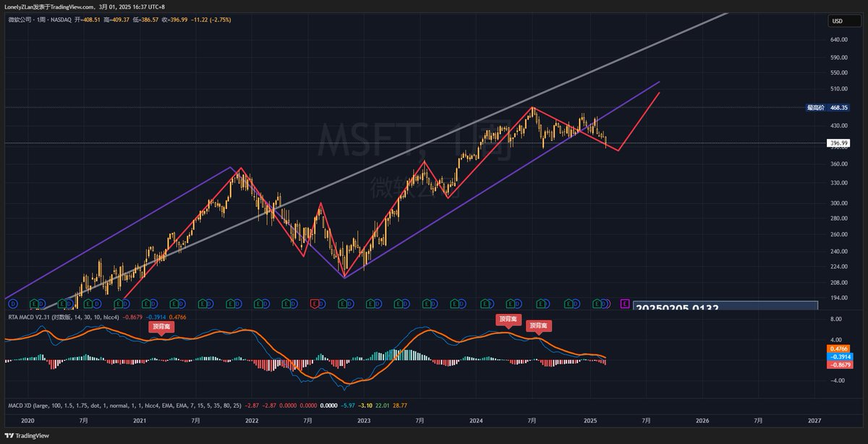The width and height of the screenshot is (868, 444).
Task: Click the 2026 label on time axis
Action: (x=702, y=420)
